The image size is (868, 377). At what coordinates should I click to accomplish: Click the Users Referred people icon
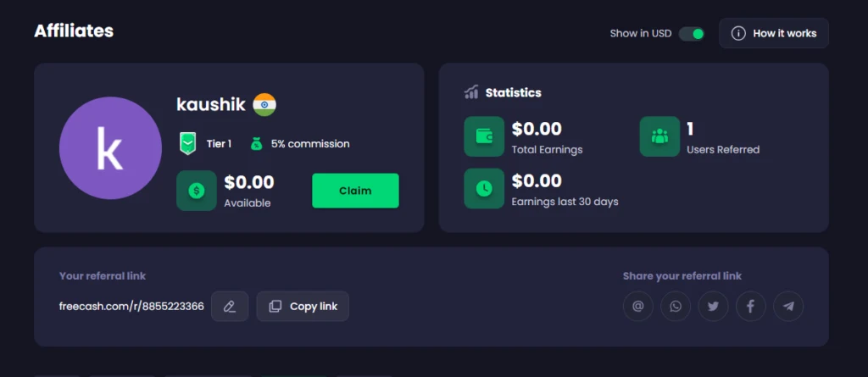click(x=659, y=136)
